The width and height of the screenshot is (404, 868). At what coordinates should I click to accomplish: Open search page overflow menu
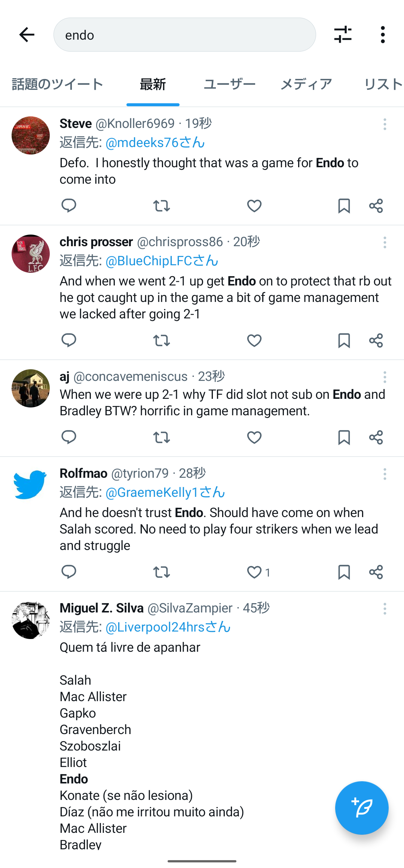click(383, 35)
